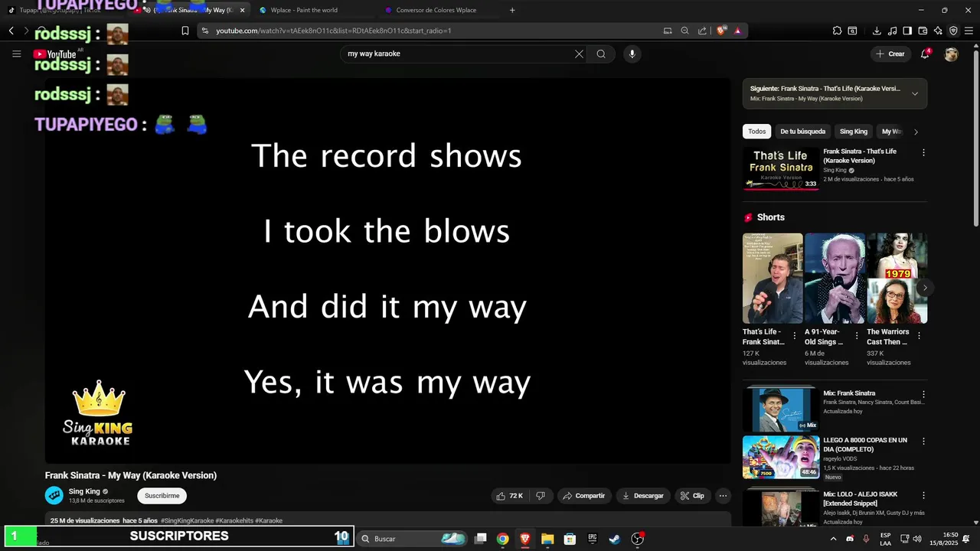Open options for That's Life karaoke video
This screenshot has height=551, width=980.
pos(923,152)
